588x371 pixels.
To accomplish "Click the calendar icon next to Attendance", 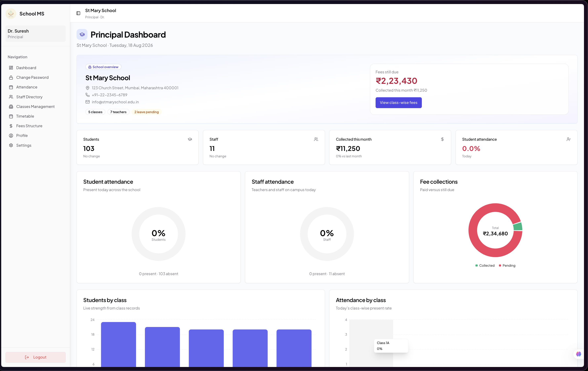I will 11,87.
